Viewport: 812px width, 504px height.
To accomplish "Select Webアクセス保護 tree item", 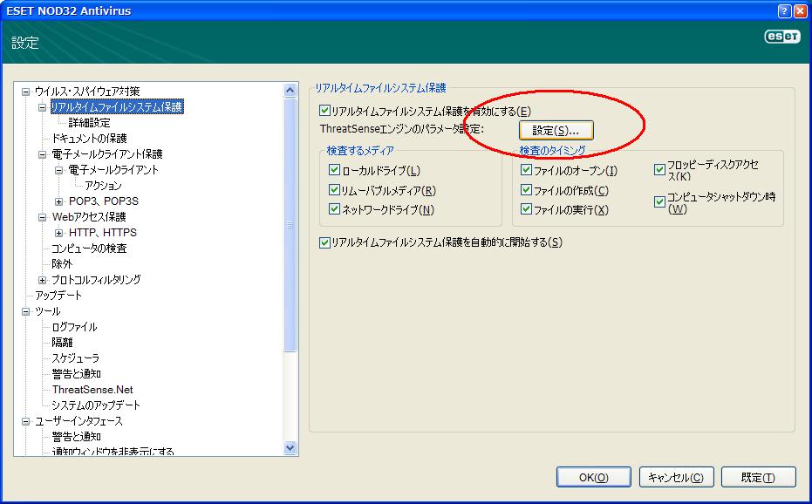I will [x=89, y=217].
